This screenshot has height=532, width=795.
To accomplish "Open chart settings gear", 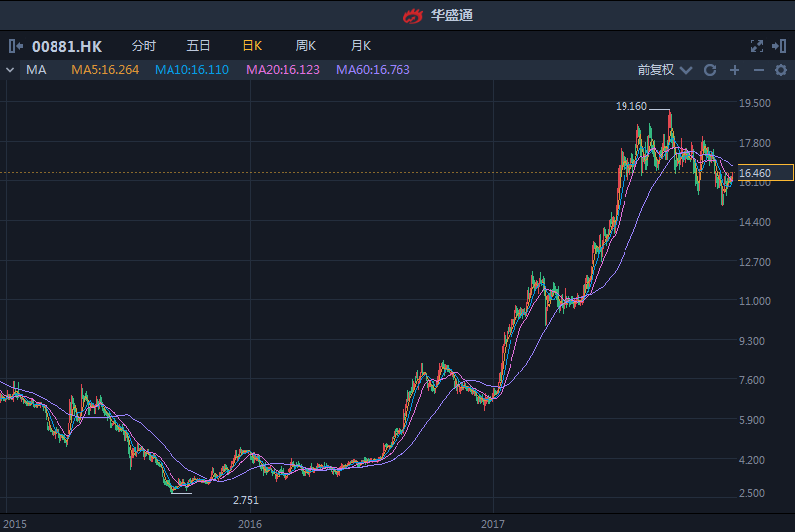I will tap(781, 70).
